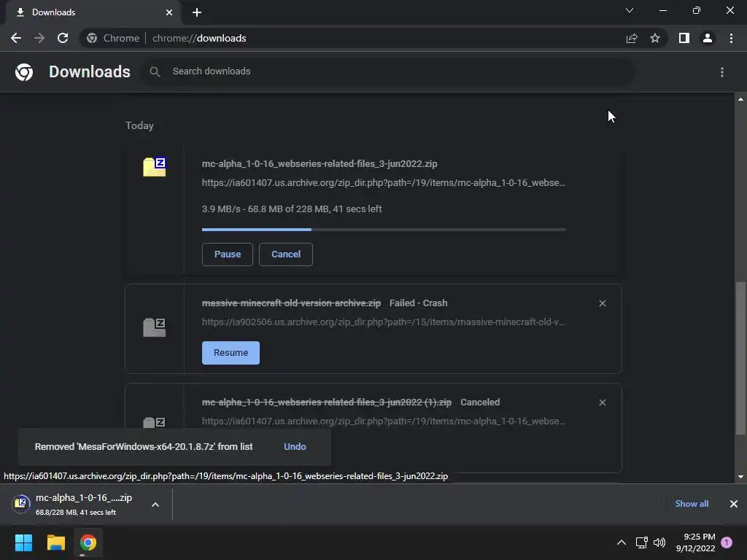
Task: Click the archive.org URL under mc-alpha download
Action: coord(384,183)
